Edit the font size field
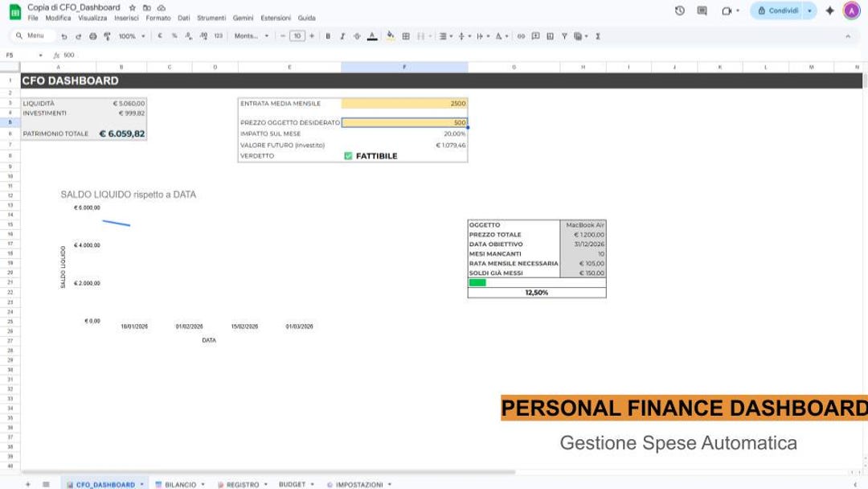Viewport: 868px width, 489px height. point(297,36)
